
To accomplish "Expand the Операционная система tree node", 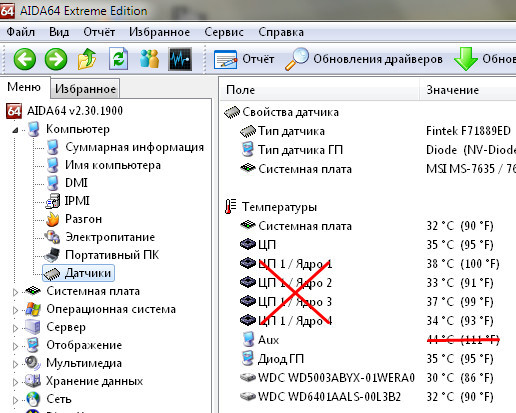I will pyautogui.click(x=15, y=310).
